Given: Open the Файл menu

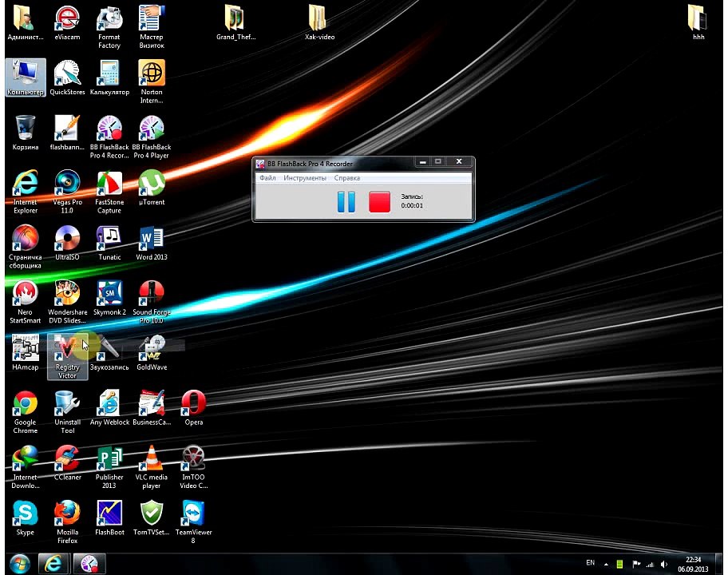Looking at the screenshot, I should 267,178.
